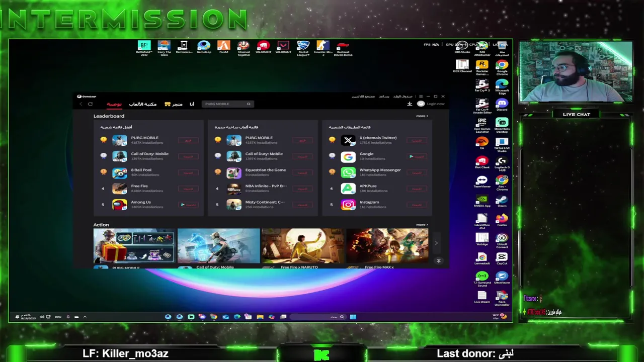The image size is (644, 362).
Task: Click the Google app icon
Action: [x=348, y=156]
